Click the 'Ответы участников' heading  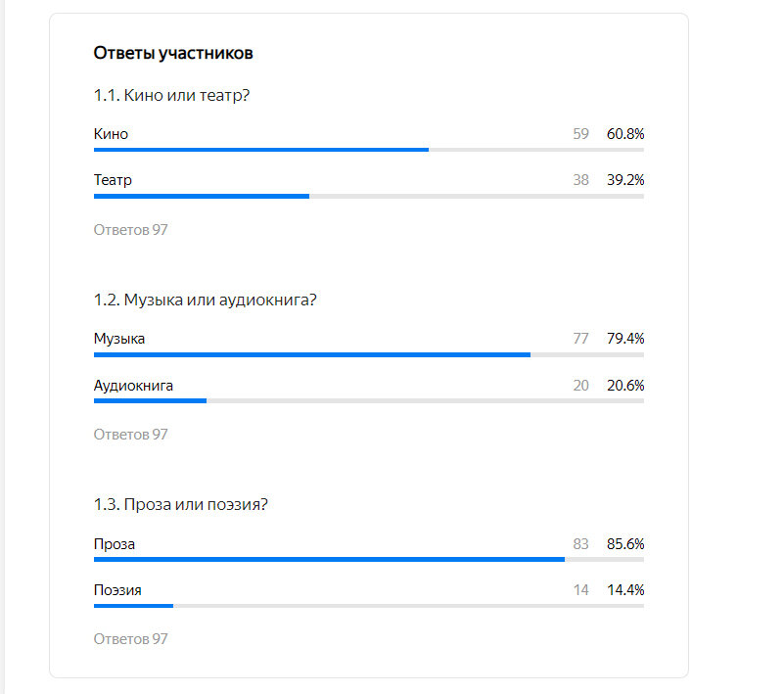[173, 53]
